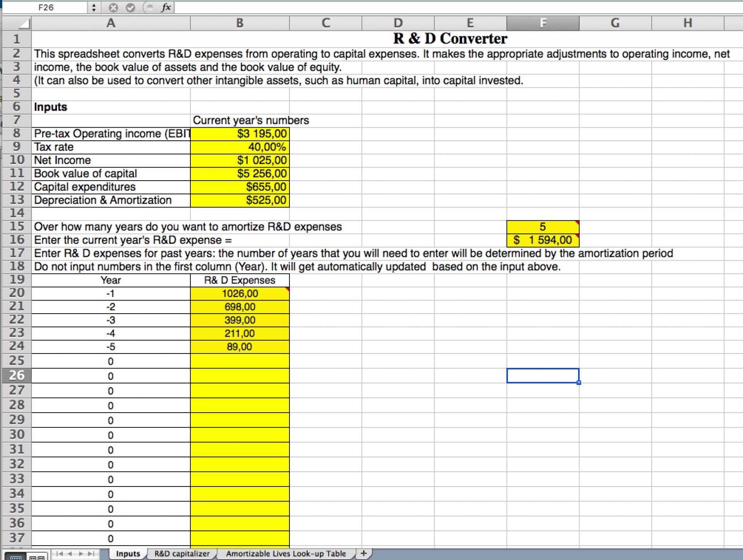Select column B header
This screenshot has width=743, height=560.
tap(240, 23)
